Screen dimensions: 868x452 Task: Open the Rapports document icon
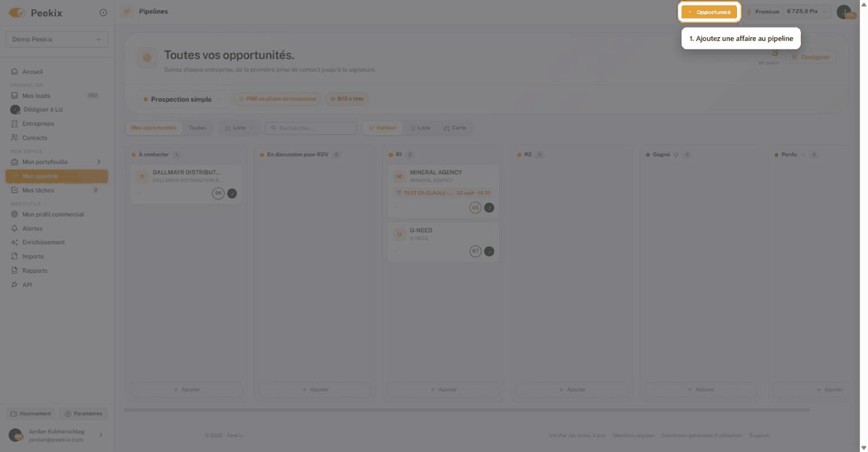[14, 271]
